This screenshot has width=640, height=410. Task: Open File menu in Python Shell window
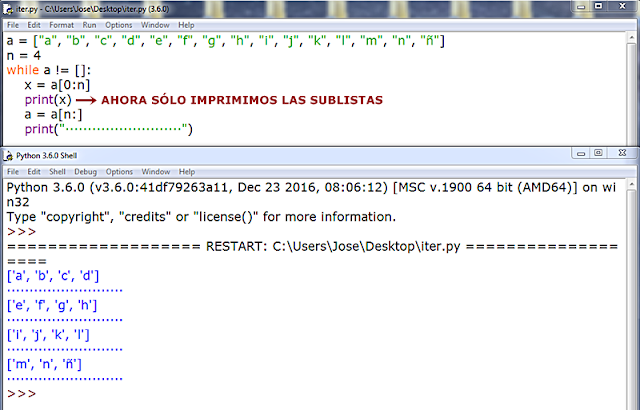[x=13, y=171]
